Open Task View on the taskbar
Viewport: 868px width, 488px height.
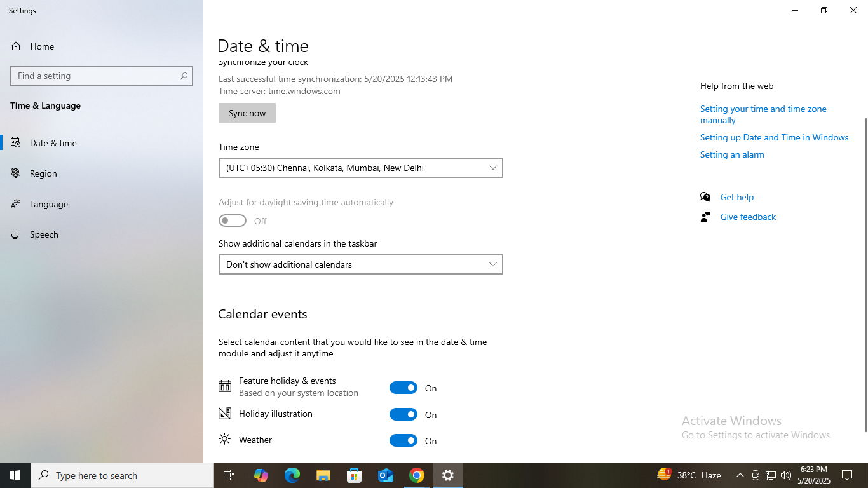(229, 475)
